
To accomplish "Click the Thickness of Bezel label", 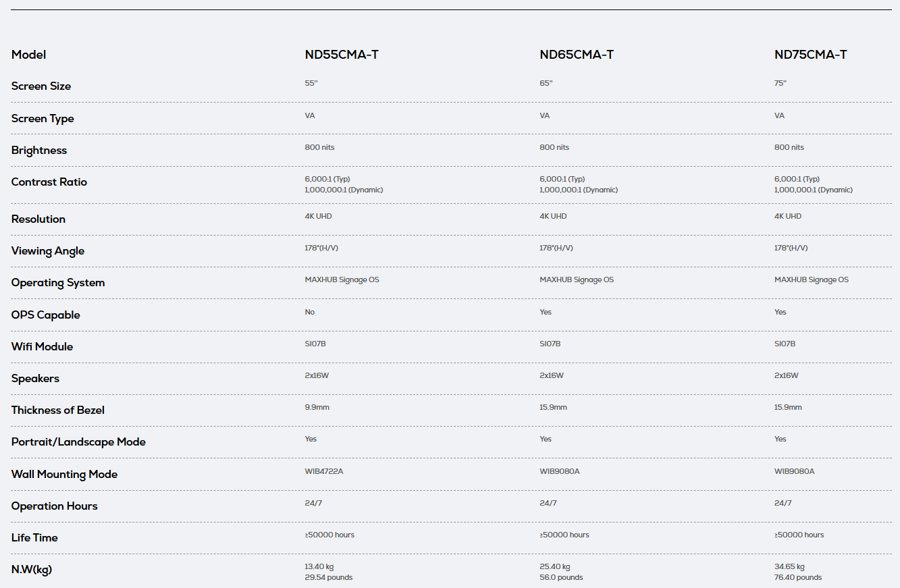I will click(x=58, y=410).
